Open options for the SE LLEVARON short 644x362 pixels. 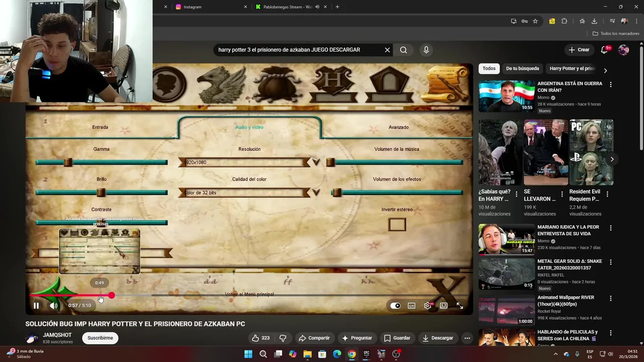click(x=561, y=194)
